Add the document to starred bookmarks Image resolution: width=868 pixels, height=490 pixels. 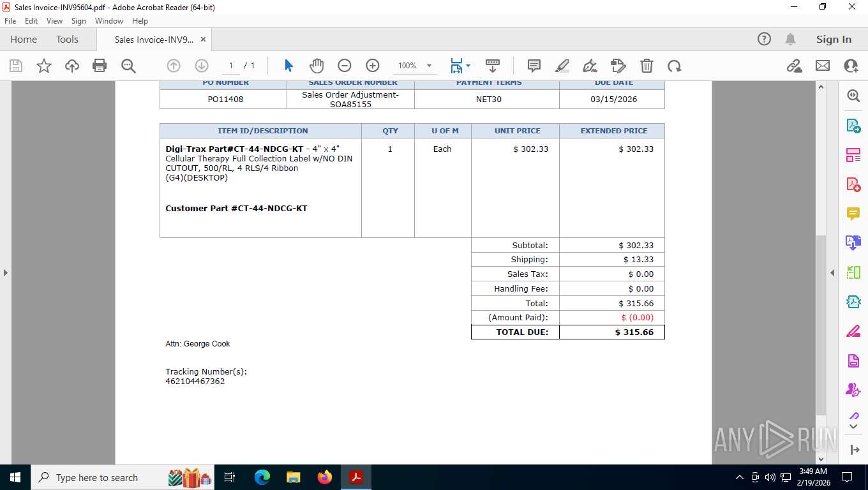coord(44,66)
